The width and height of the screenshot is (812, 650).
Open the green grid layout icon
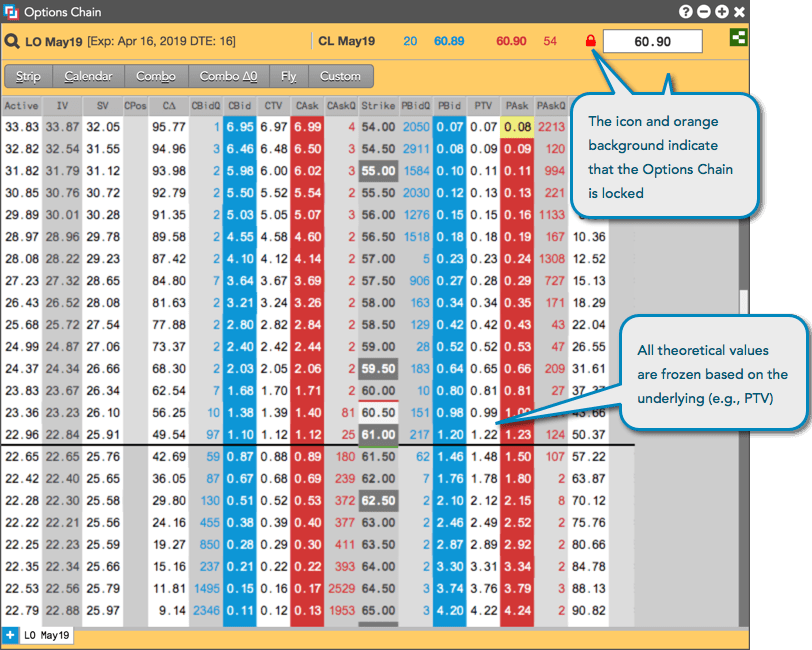738,37
